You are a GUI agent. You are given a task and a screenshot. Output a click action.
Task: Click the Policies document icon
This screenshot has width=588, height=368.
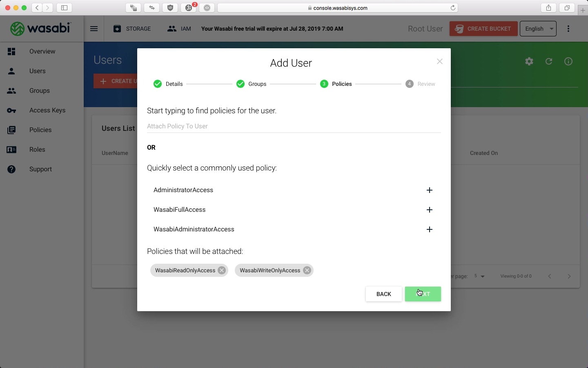coord(11,130)
